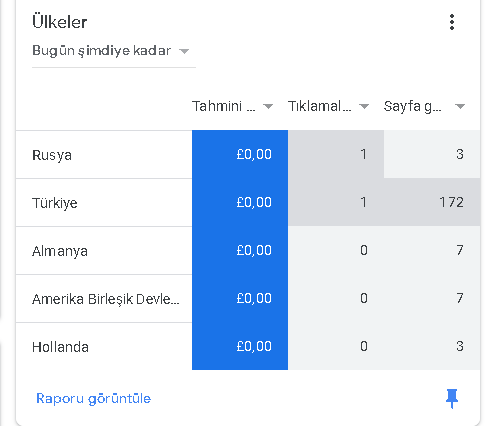Screen dimensions: 499x426
Task: Click Hollanda's £0,00 estimated earnings cell
Action: pos(240,346)
